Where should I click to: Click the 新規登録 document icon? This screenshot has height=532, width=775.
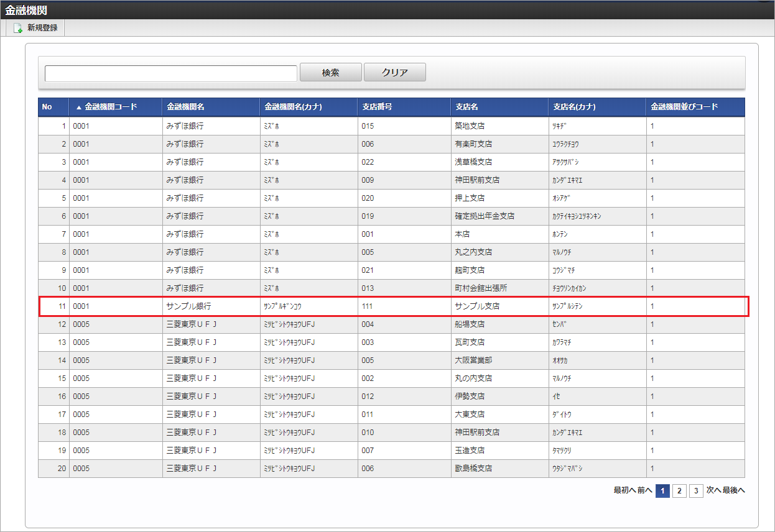(18, 28)
